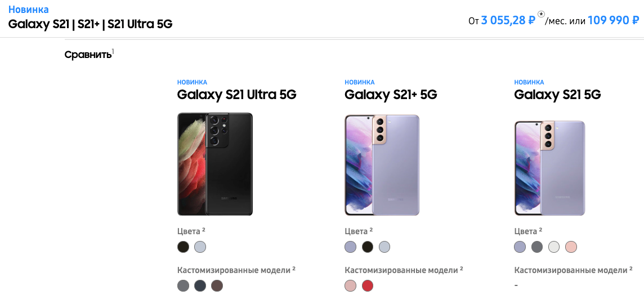Choose violet color for Galaxy S21 5G
Image resolution: width=644 pixels, height=295 pixels.
pos(520,247)
